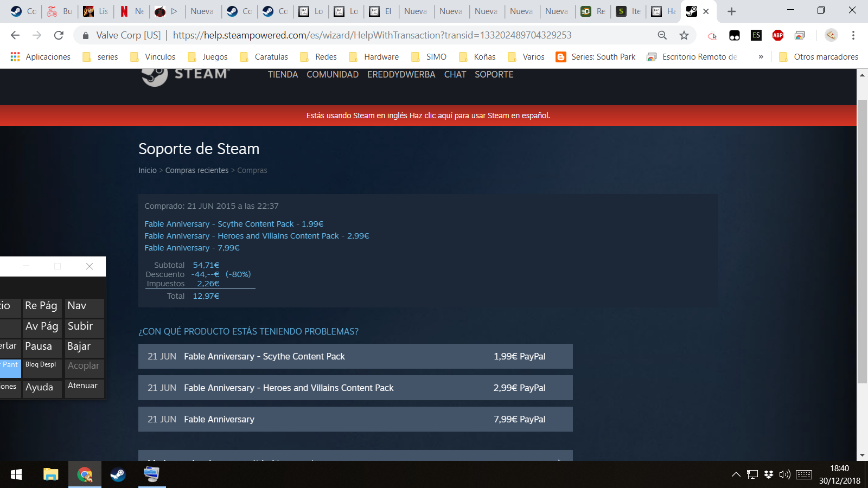Open the touch keyboard tray icon

pyautogui.click(x=804, y=474)
